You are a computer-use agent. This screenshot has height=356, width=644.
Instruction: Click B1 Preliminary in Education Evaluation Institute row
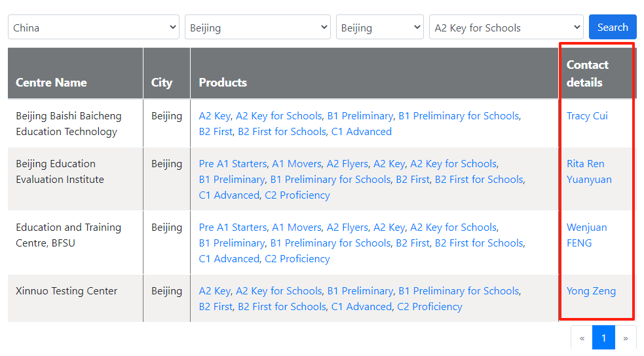(232, 180)
